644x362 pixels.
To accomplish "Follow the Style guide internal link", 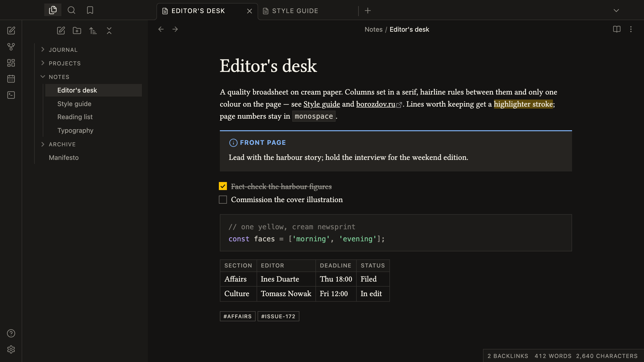I will 322,104.
